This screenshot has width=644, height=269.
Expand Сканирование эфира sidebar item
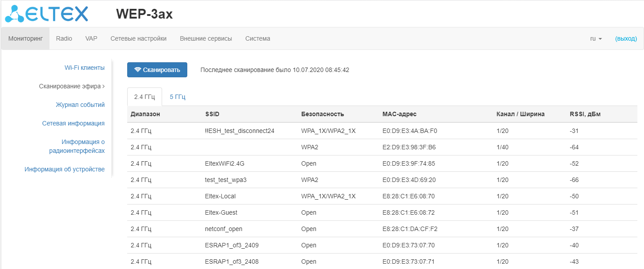(72, 87)
